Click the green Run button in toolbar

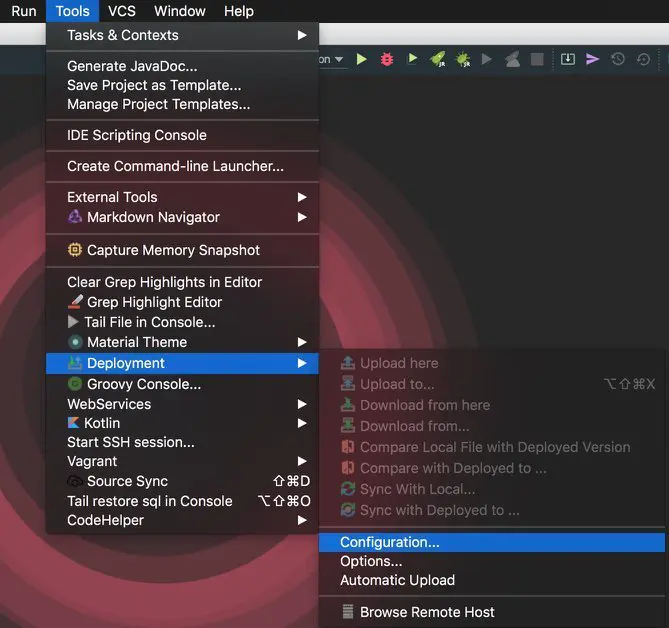(361, 60)
